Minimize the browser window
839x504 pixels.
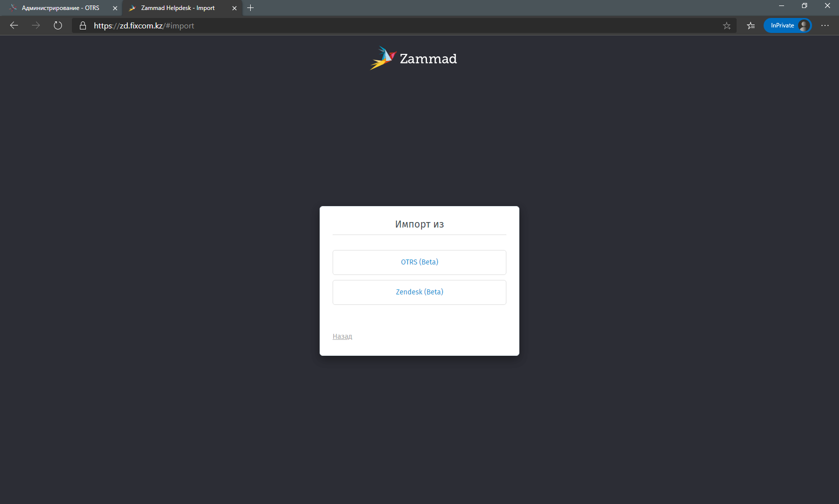[x=782, y=5]
